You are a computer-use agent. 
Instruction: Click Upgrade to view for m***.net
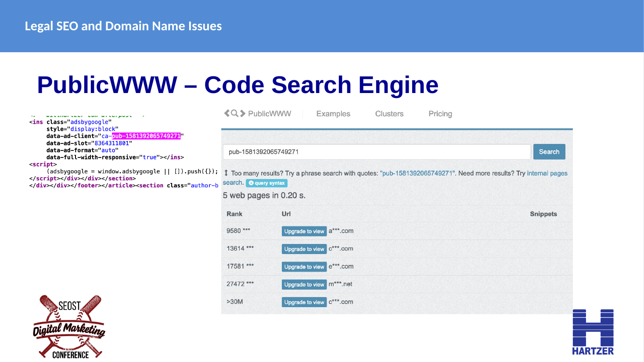pyautogui.click(x=304, y=284)
